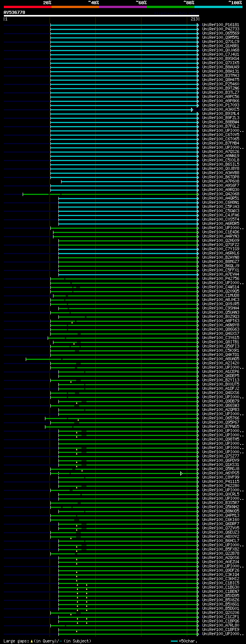
Task: Click the purple ~60% identity legend segment
Action: pyautogui.click(x=123, y=7)
